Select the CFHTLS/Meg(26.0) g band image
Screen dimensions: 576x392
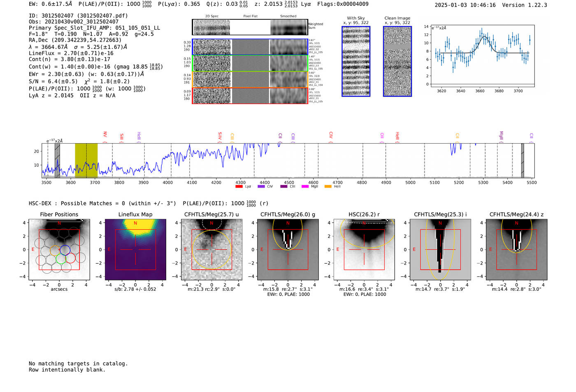pos(288,250)
